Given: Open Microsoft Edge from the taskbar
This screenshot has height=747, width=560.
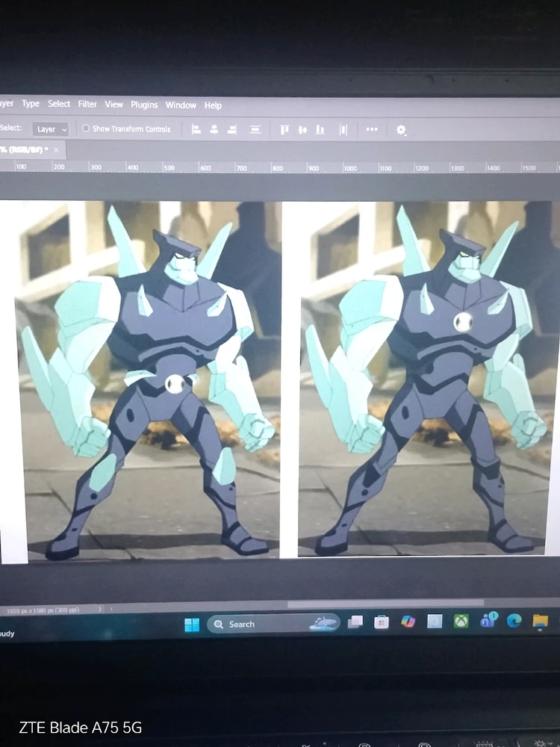Looking at the screenshot, I should click(514, 620).
